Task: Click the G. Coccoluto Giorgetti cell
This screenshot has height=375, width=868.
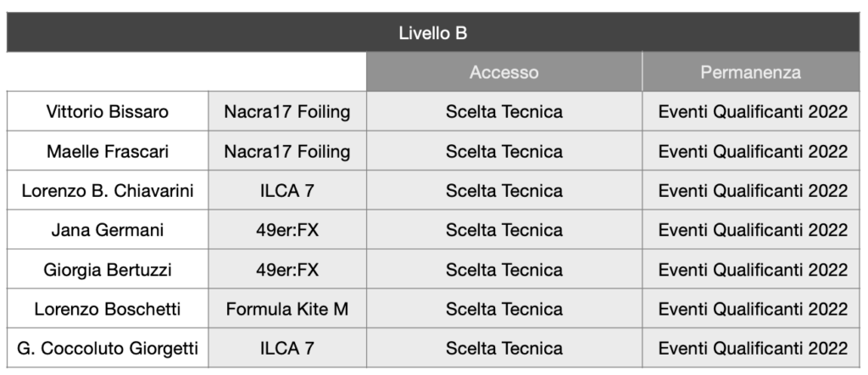Action: pyautogui.click(x=108, y=348)
